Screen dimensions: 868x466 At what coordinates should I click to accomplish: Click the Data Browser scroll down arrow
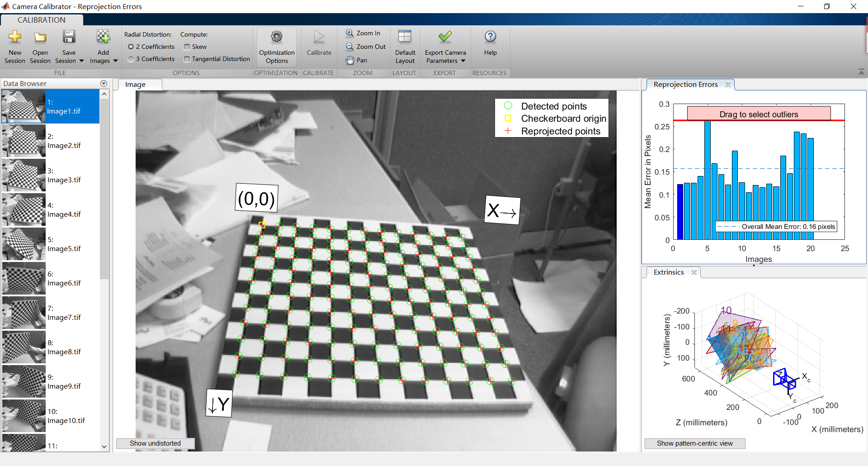104,447
